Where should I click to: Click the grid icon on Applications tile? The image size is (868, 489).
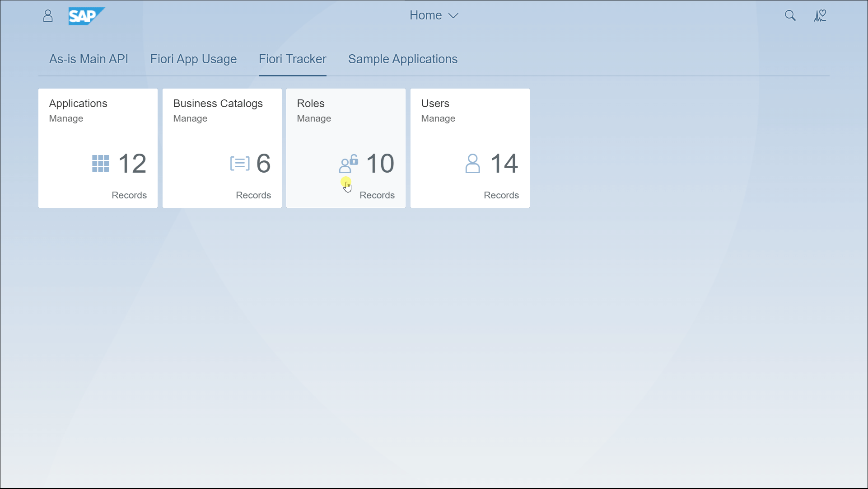pos(101,164)
